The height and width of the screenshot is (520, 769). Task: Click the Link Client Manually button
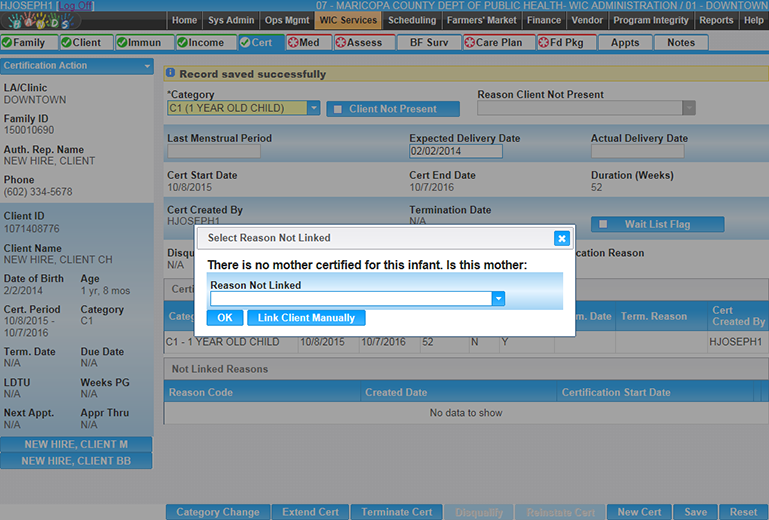[306, 318]
